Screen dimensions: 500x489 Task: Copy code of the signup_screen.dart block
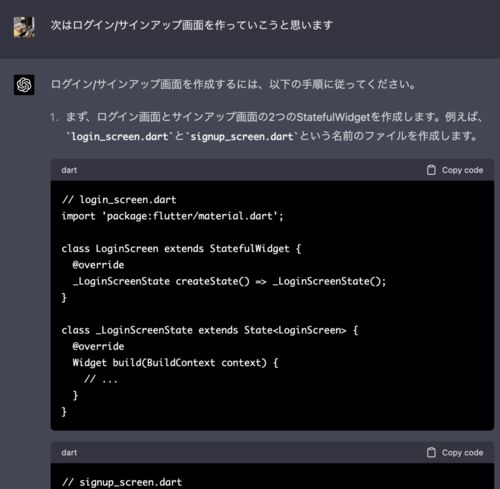455,452
